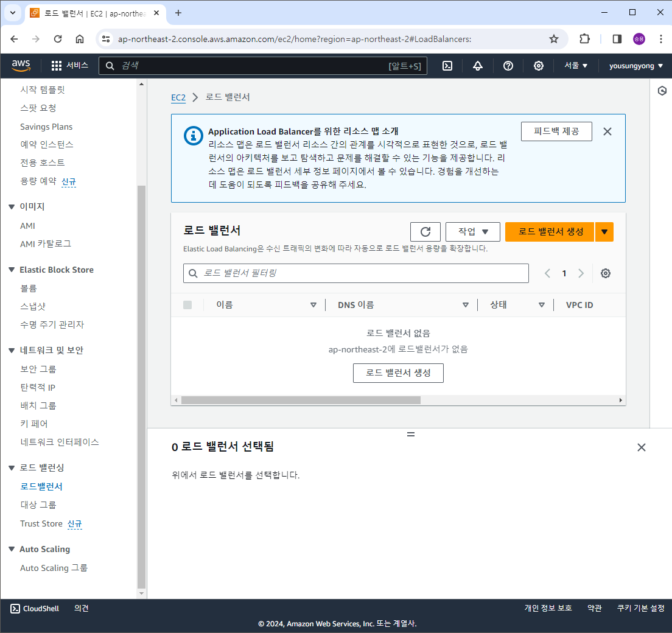
Task: Click 로드 밸런서 생성 in the empty table
Action: (398, 373)
